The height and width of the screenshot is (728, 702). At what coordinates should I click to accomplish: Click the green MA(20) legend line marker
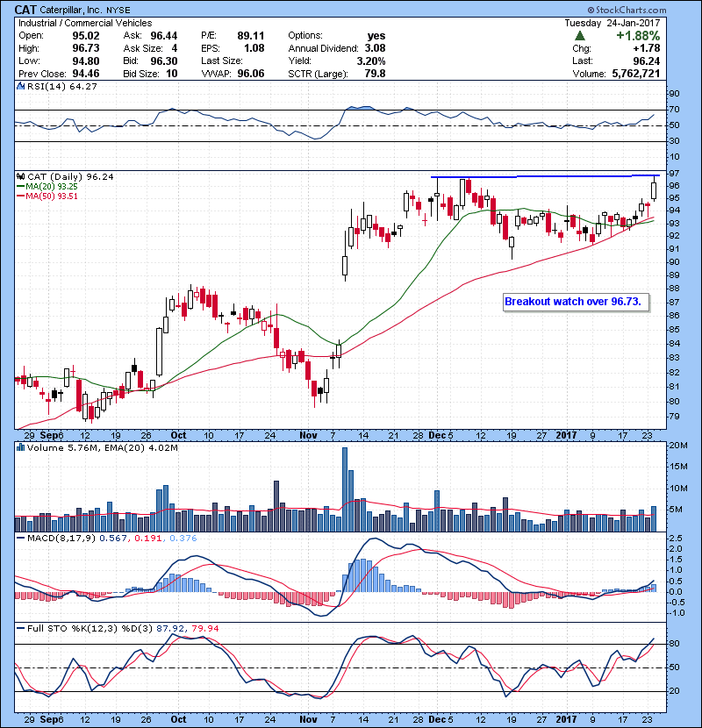click(x=20, y=186)
